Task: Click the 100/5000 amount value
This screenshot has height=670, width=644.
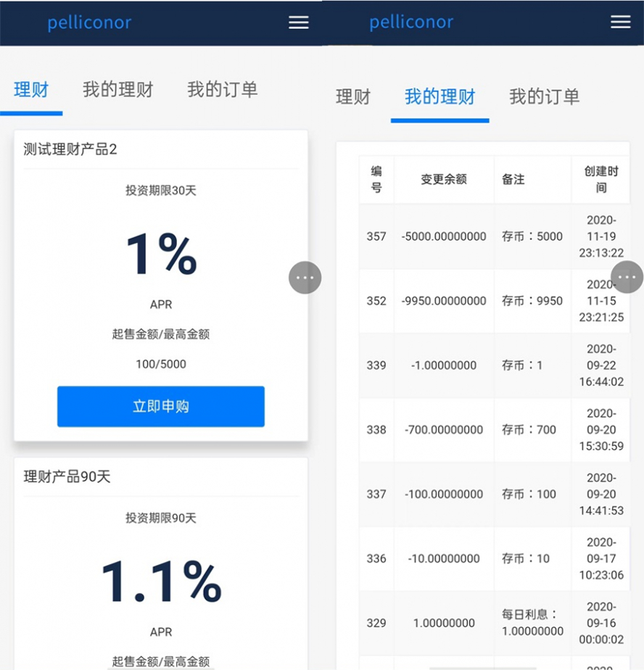Action: 161,364
